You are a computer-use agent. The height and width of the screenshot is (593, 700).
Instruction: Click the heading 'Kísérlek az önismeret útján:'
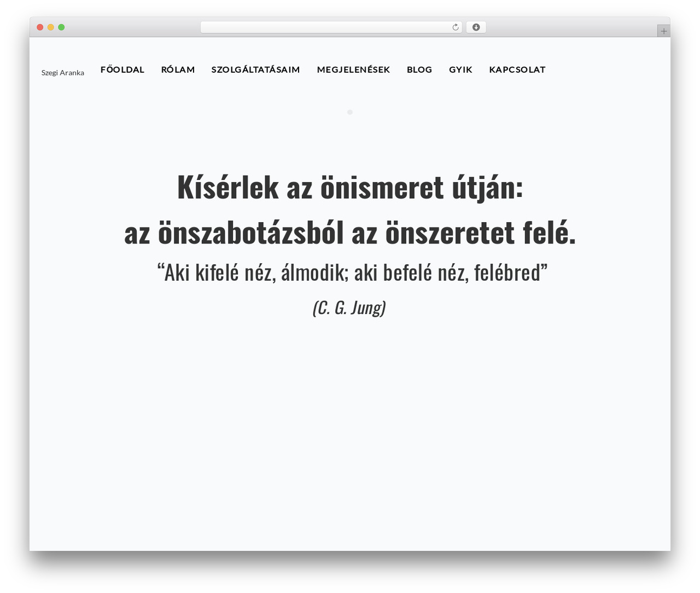[x=350, y=187]
